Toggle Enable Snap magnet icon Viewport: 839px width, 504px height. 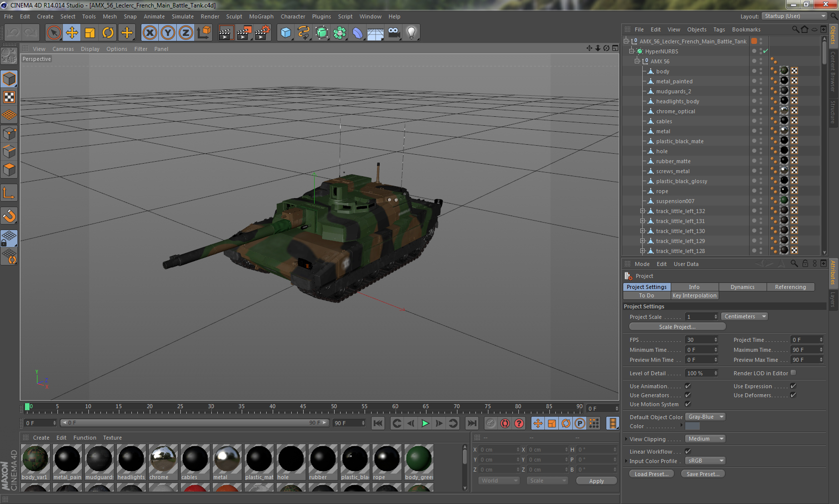click(9, 216)
